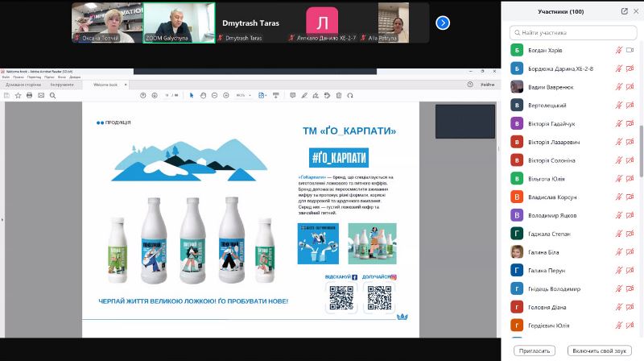
Task: Click the Пригласить invite button
Action: click(535, 351)
